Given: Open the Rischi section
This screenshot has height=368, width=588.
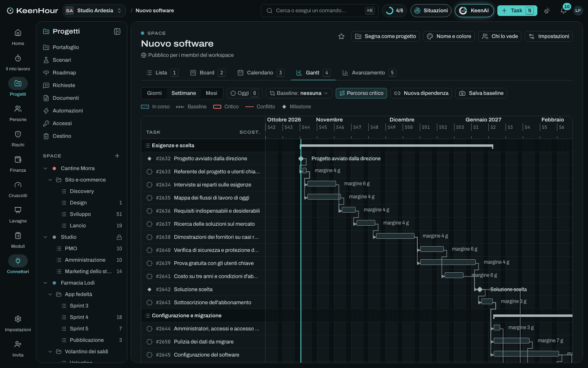Looking at the screenshot, I should click(x=18, y=139).
